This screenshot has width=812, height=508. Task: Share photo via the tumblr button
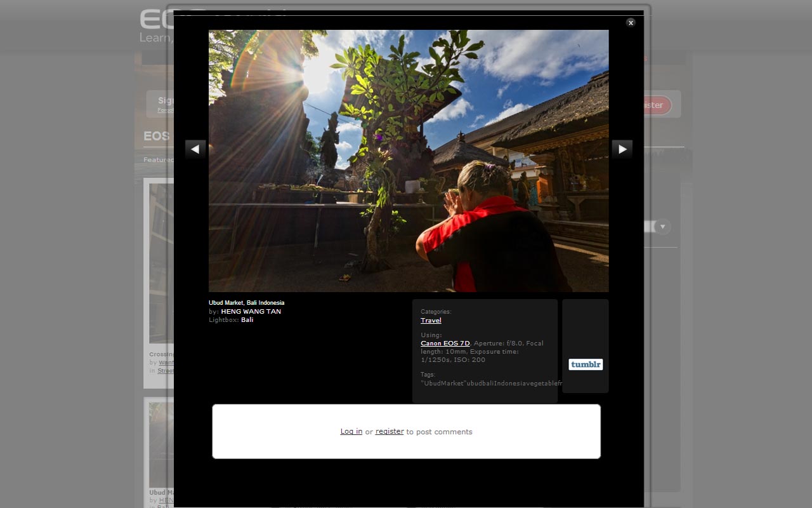586,364
